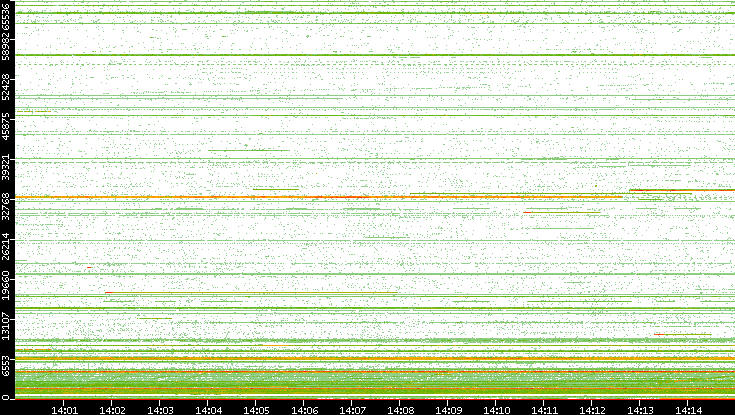
Task: Select short green segment between 14:04 and 14:05
Action: pos(250,151)
